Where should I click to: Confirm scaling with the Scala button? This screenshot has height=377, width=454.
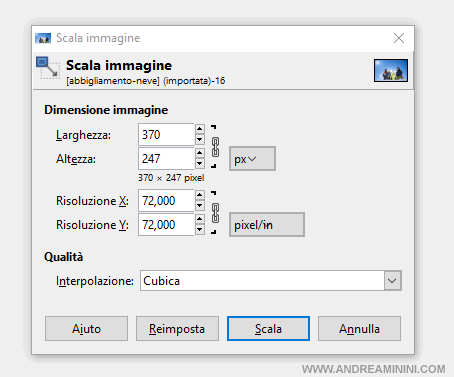click(x=268, y=329)
